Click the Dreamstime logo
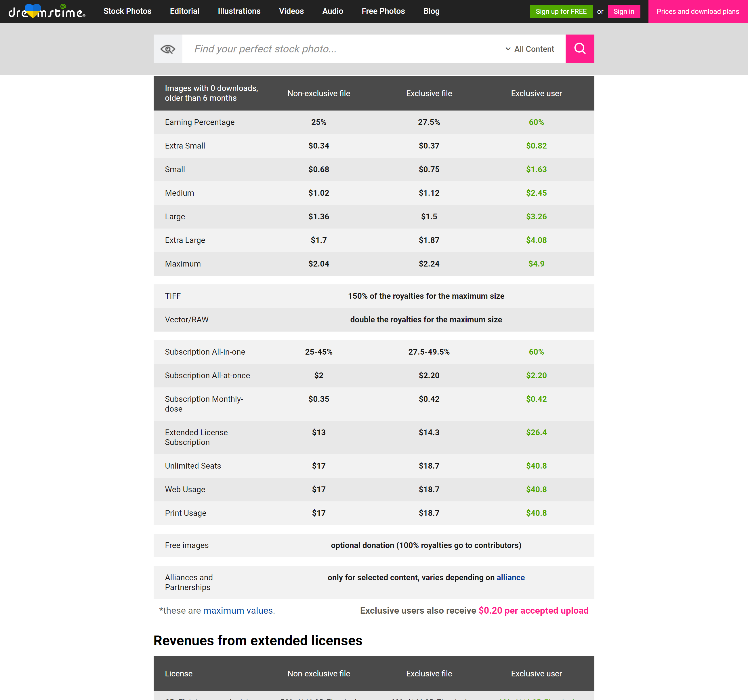 point(47,11)
